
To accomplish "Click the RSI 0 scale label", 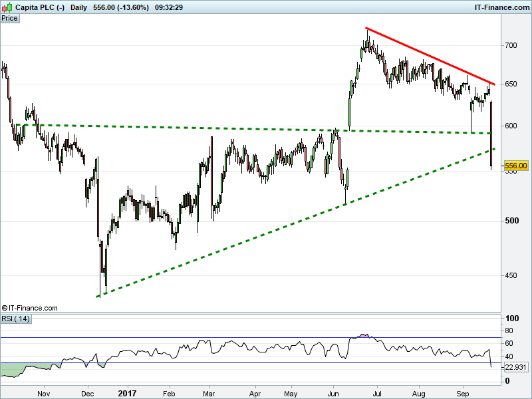I will [507, 381].
